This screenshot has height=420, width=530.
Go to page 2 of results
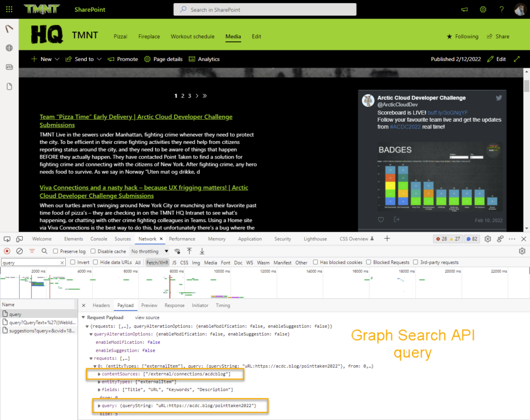(x=183, y=96)
